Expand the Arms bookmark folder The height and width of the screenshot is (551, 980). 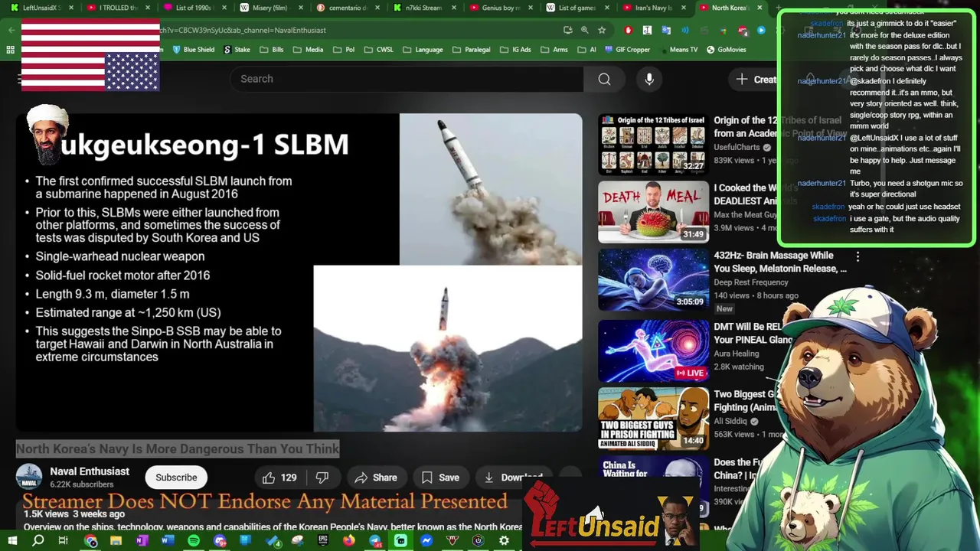(554, 50)
